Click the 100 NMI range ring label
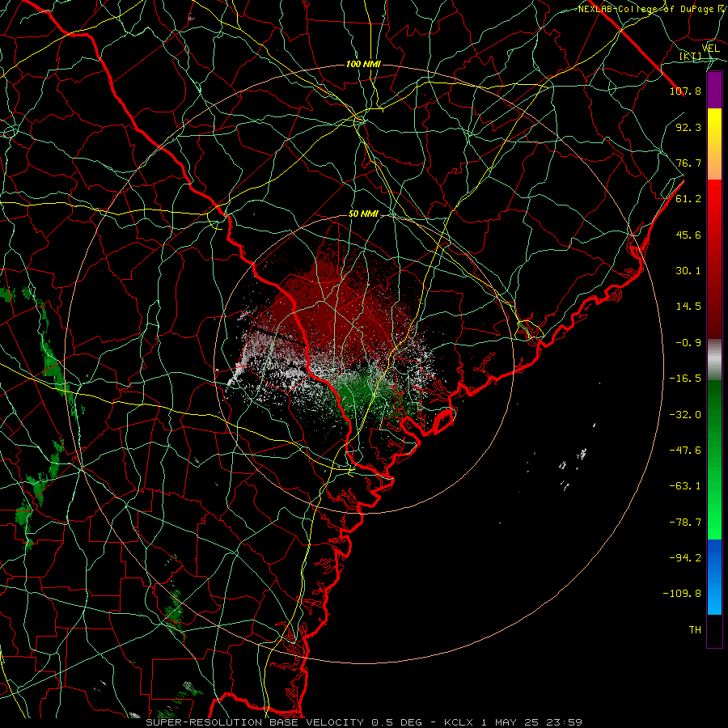 click(363, 64)
